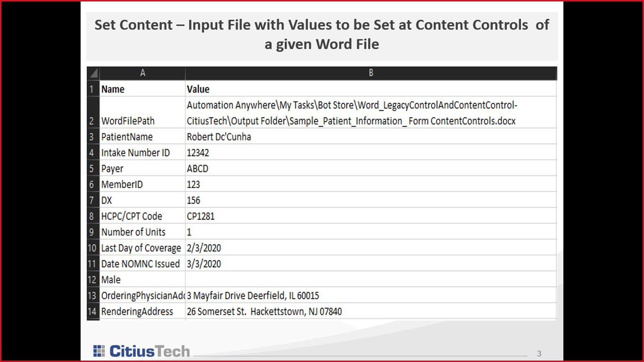Click the Payer value ABCD cell
Image resolution: width=644 pixels, height=362 pixels.
pos(371,169)
